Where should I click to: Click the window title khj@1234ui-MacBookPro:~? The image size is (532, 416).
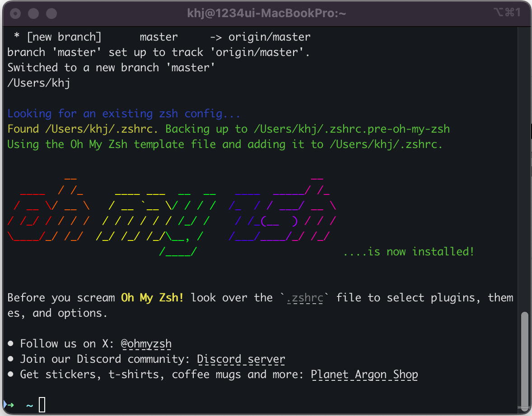coord(266,13)
